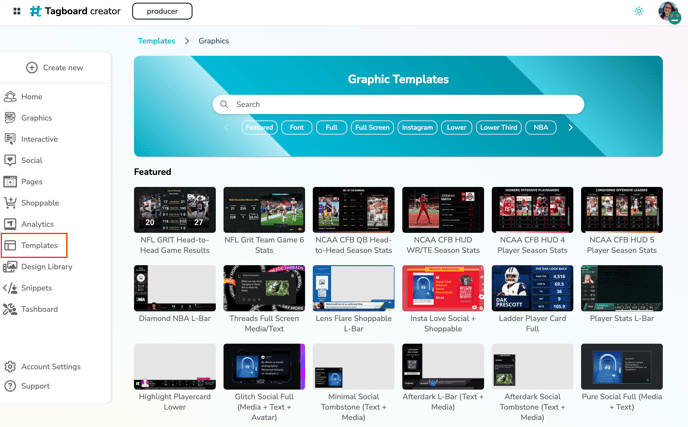688x427 pixels.
Task: Click the Graphics sidebar icon
Action: pos(10,118)
